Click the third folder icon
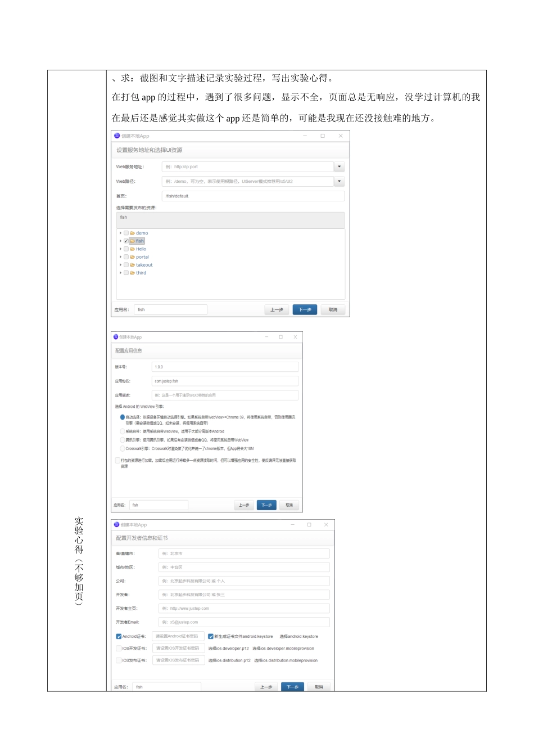 click(133, 273)
